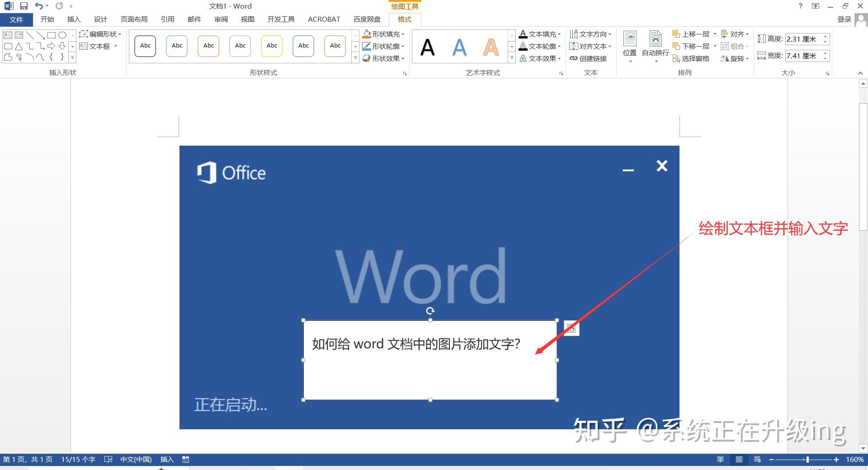Apply the black A WordArt style
This screenshot has width=868, height=470.
[x=427, y=47]
